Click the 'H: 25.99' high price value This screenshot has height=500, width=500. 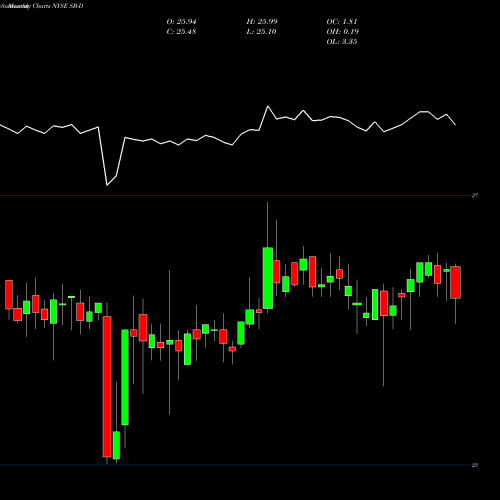[x=262, y=22]
